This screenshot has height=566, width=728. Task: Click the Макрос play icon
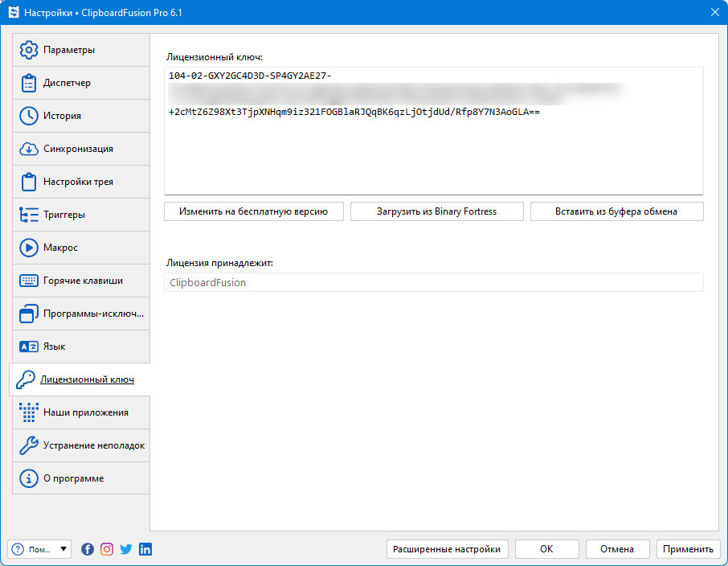(x=29, y=248)
